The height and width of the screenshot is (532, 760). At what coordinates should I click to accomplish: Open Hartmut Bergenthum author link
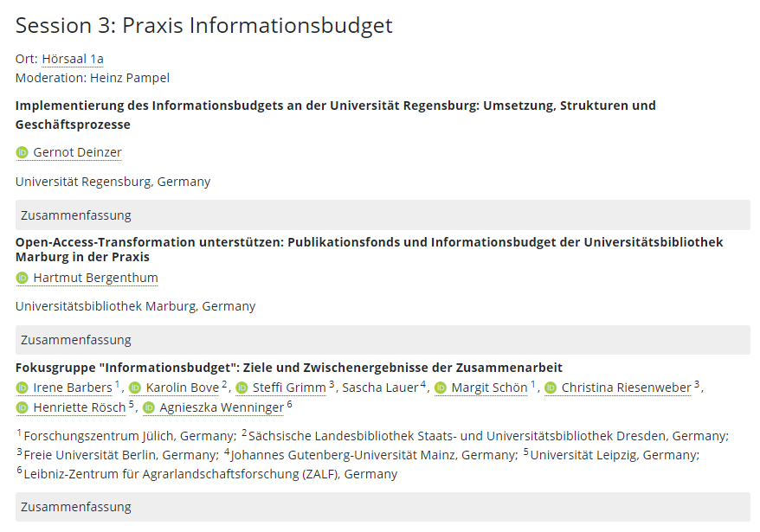click(95, 279)
